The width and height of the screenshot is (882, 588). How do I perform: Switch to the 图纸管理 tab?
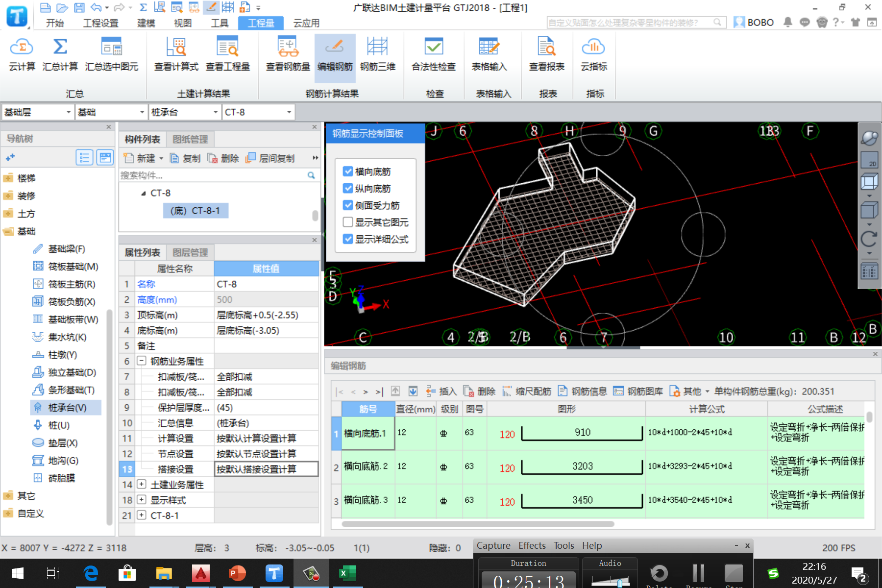pos(190,140)
